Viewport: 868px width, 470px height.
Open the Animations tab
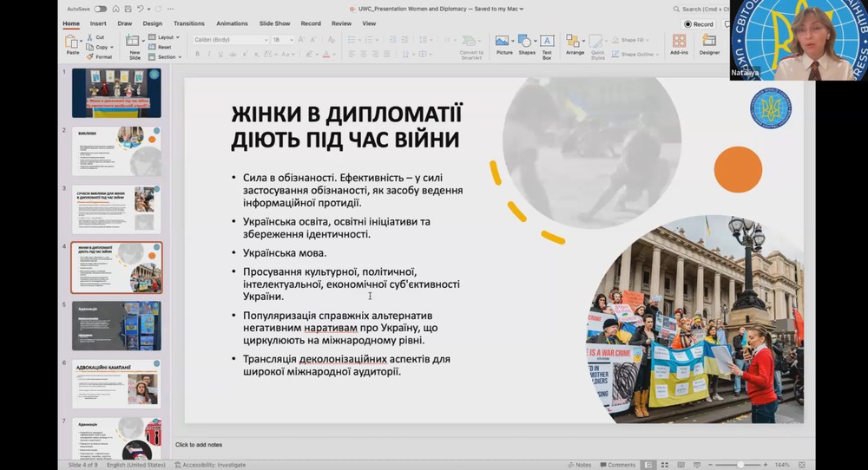[232, 23]
